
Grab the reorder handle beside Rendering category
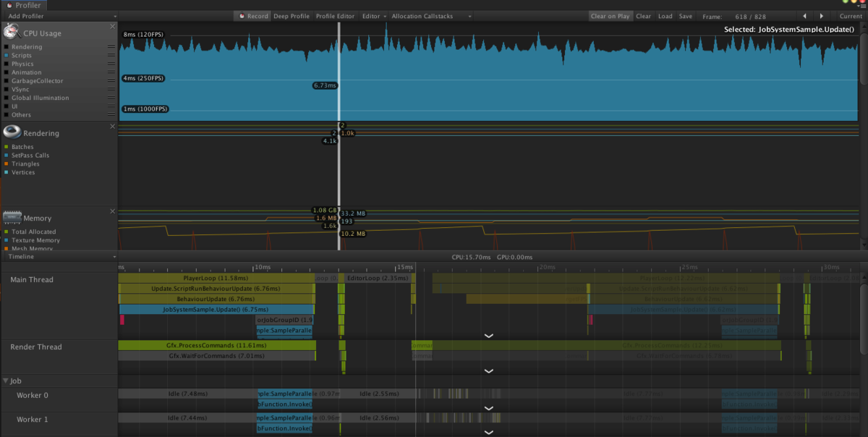(111, 47)
